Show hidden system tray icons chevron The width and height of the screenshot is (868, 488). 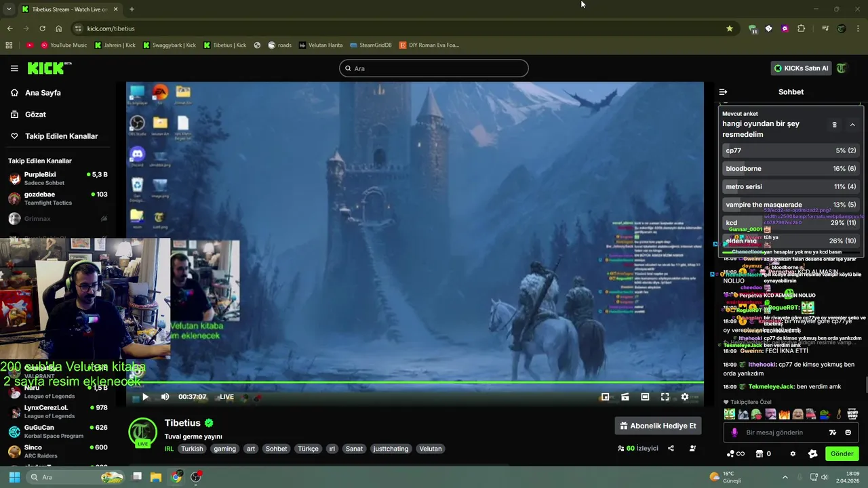coord(785,477)
